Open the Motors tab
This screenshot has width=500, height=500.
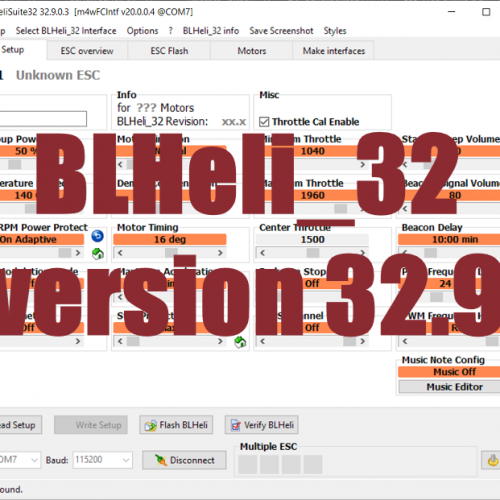[x=252, y=51]
